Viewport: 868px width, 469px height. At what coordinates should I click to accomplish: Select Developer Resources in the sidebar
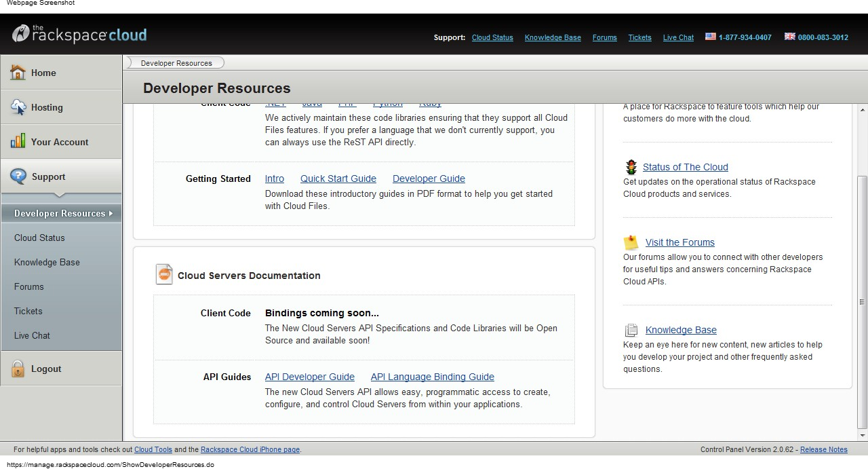coord(61,213)
